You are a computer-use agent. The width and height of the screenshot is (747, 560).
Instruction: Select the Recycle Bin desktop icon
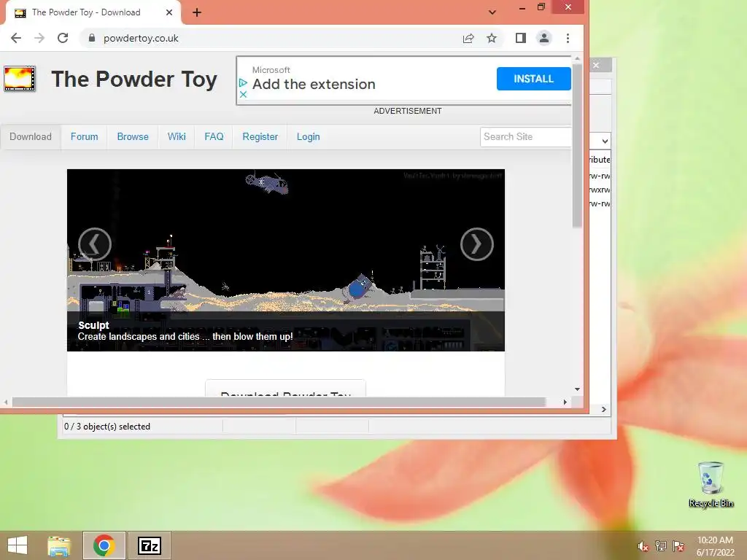(x=711, y=485)
